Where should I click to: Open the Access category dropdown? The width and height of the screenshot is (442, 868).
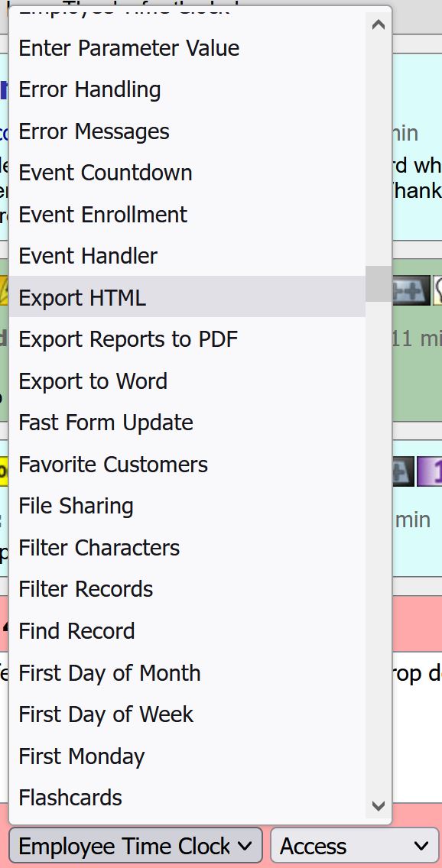(354, 846)
